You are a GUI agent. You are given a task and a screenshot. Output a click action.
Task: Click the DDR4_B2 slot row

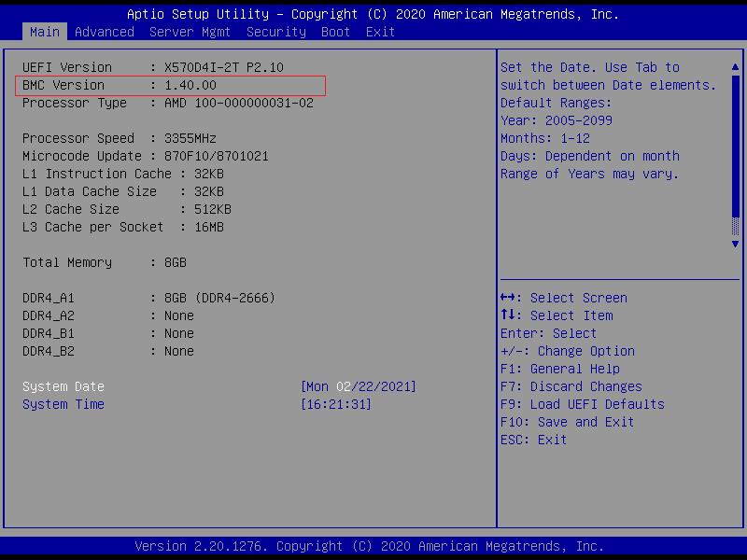pos(108,352)
